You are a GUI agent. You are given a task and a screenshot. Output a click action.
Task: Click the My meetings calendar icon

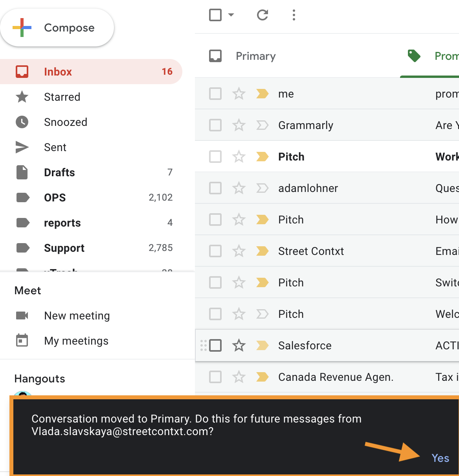pyautogui.click(x=22, y=340)
